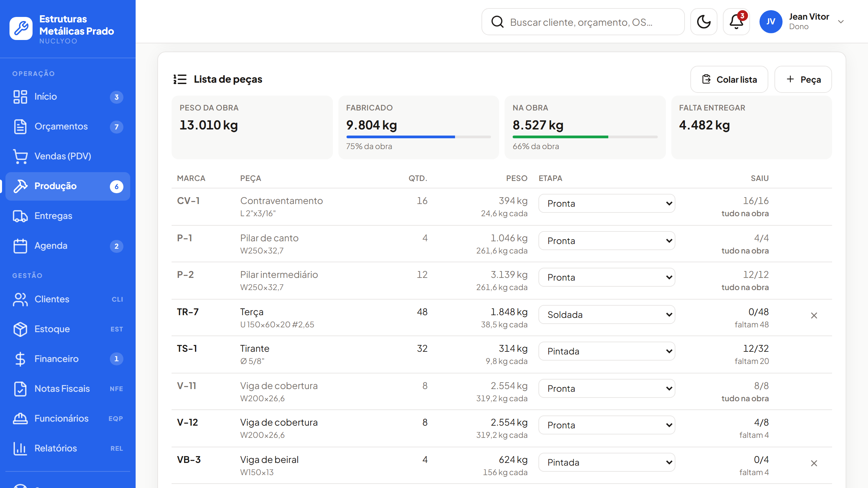
Task: Open etapa dropdown for P-1 Pilar de canto
Action: click(x=607, y=241)
